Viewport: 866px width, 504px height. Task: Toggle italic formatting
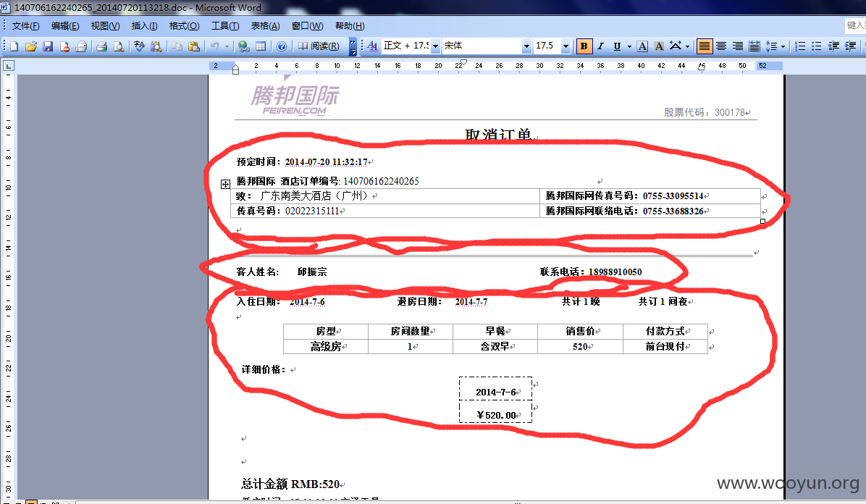coord(600,46)
